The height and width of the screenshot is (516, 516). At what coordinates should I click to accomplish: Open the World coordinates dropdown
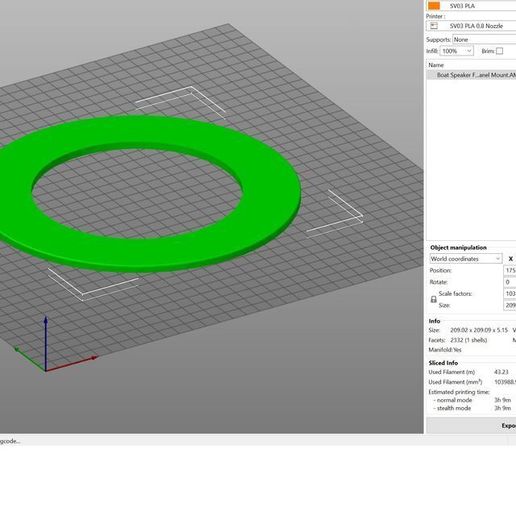pyautogui.click(x=466, y=259)
